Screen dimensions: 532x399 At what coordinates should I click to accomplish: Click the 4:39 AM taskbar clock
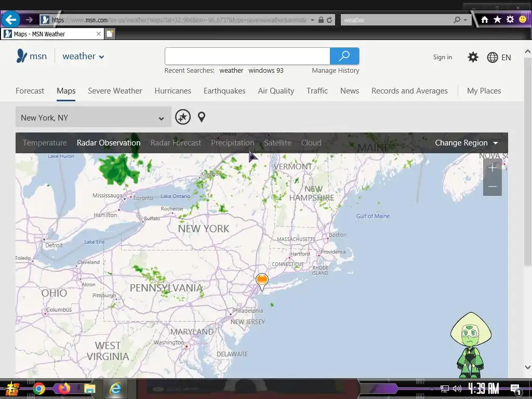(x=484, y=389)
